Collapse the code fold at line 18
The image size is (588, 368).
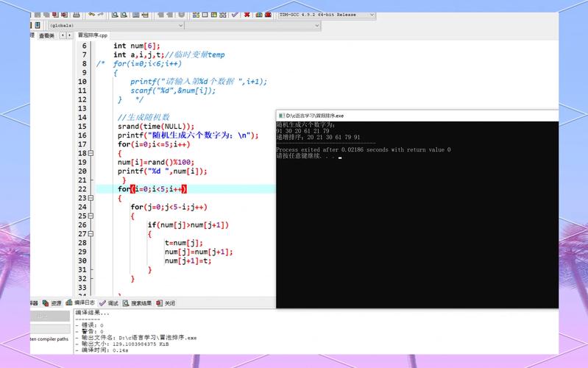(x=91, y=153)
